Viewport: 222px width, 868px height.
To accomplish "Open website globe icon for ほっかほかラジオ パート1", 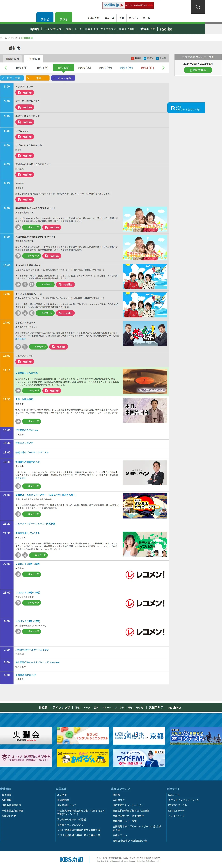I will [18, 227].
